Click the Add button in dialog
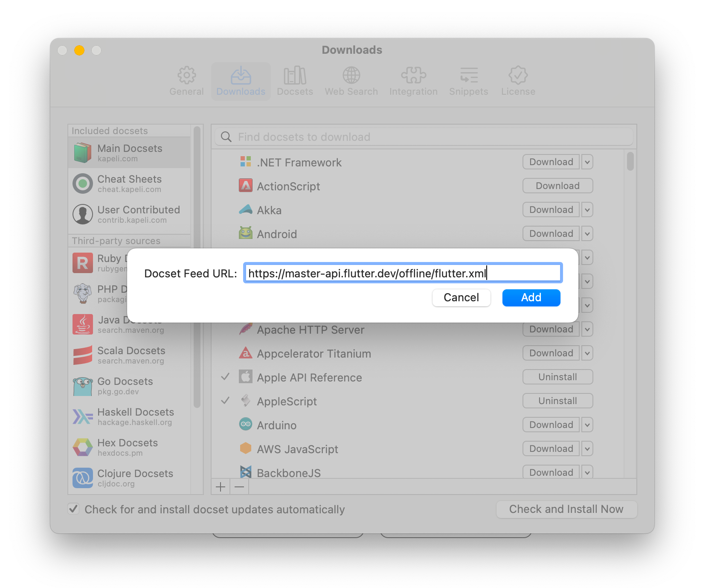 pos(531,297)
